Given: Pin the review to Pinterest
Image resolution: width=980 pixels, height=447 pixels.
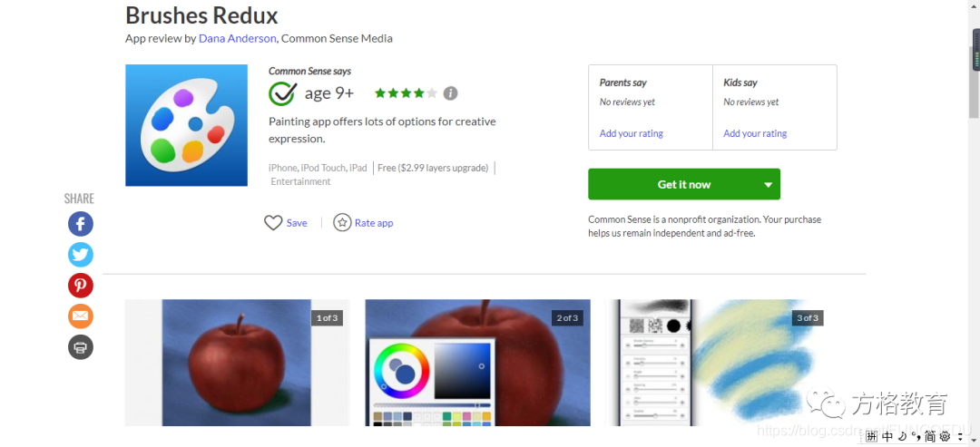Looking at the screenshot, I should tap(81, 286).
